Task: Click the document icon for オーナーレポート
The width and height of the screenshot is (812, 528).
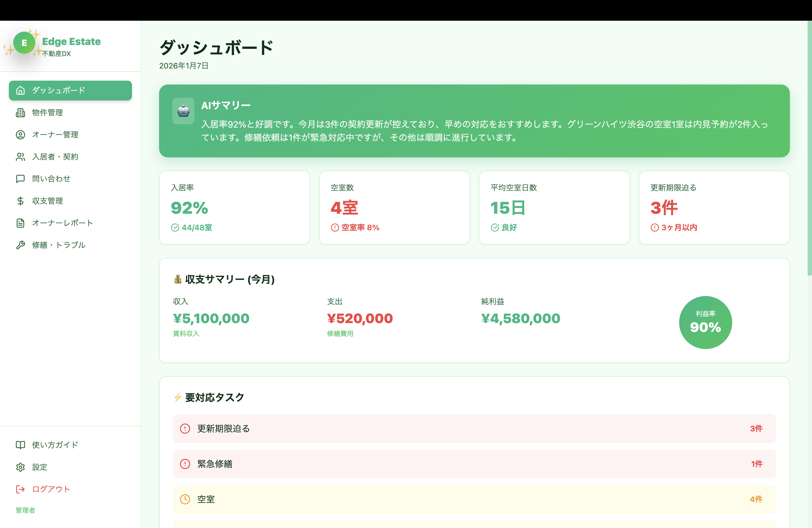Action: tap(20, 223)
